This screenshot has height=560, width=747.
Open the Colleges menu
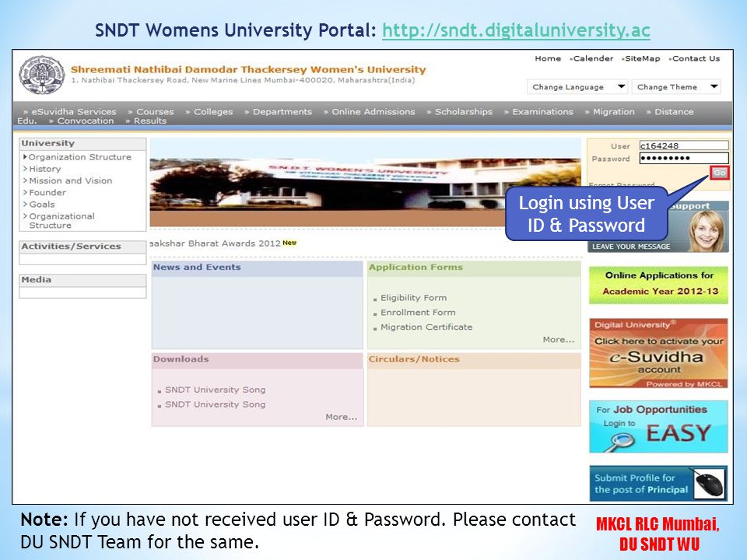(213, 111)
